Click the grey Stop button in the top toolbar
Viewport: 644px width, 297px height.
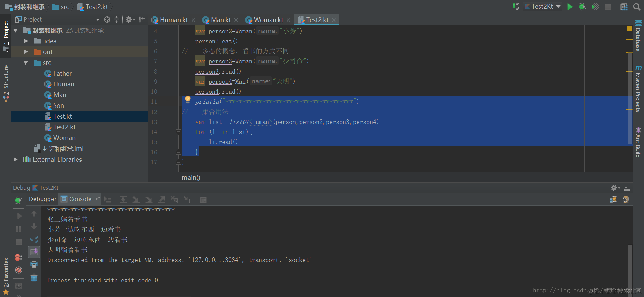point(608,7)
